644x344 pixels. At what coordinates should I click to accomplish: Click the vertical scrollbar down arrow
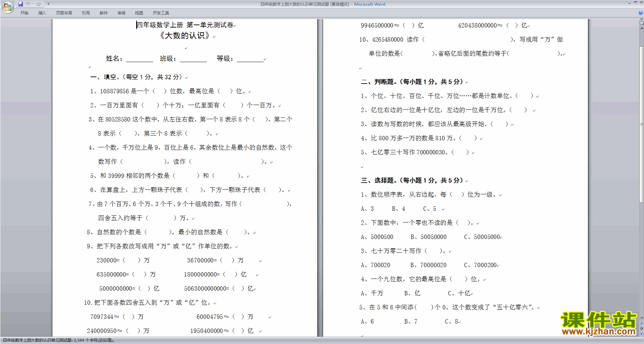click(x=641, y=318)
